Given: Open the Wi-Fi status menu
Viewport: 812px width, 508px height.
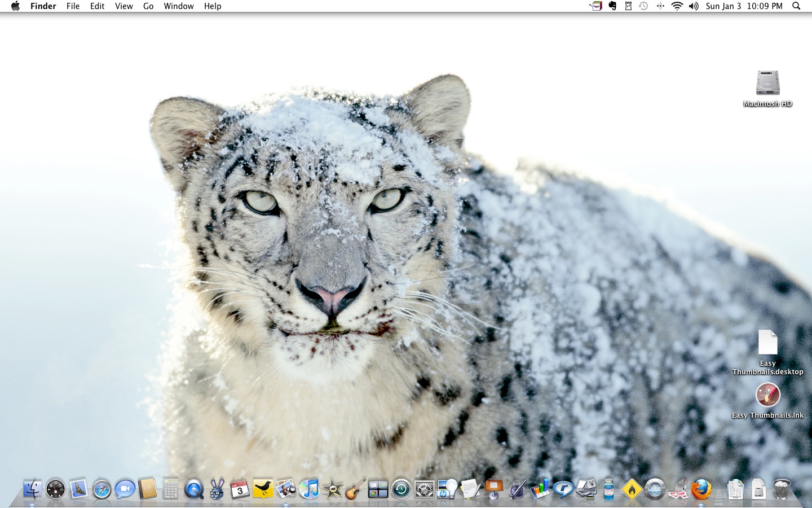Looking at the screenshot, I should coord(677,6).
